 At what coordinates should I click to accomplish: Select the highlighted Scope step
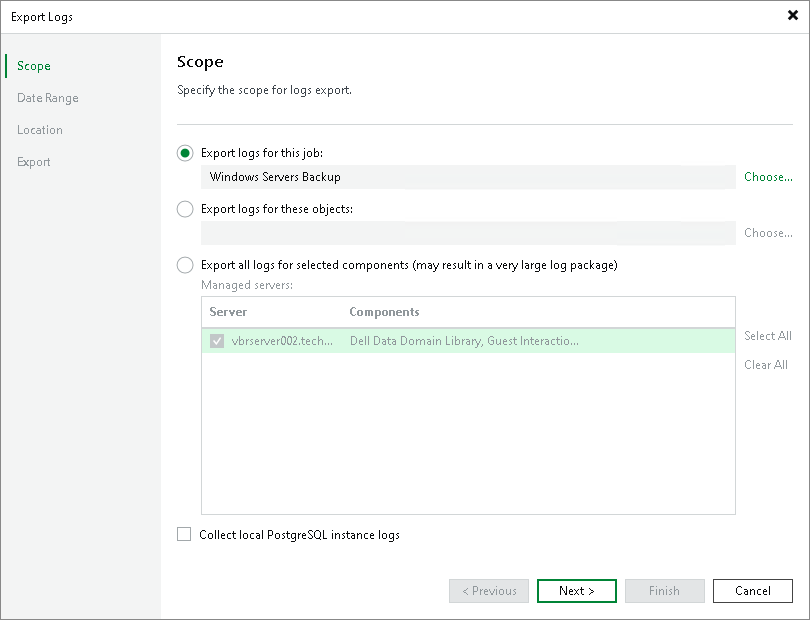tap(33, 65)
